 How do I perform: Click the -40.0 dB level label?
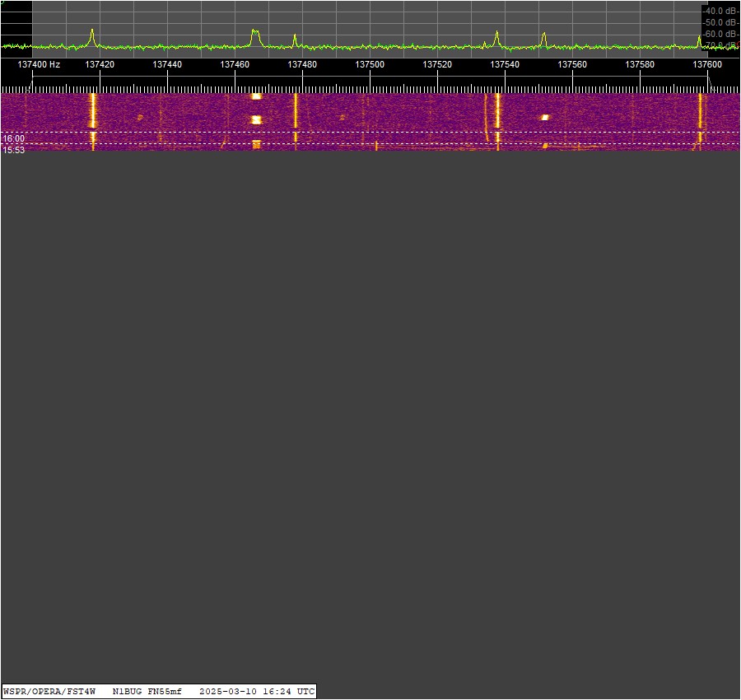click(x=720, y=11)
